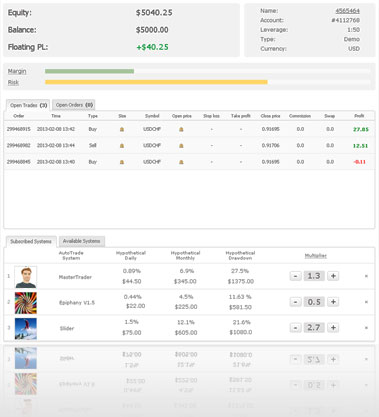Image resolution: width=379 pixels, height=417 pixels.
Task: Click the Profit column header
Action: [359, 116]
